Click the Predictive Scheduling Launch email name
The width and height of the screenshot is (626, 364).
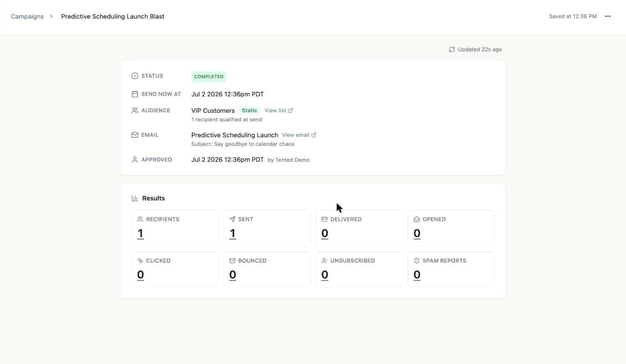coord(235,135)
